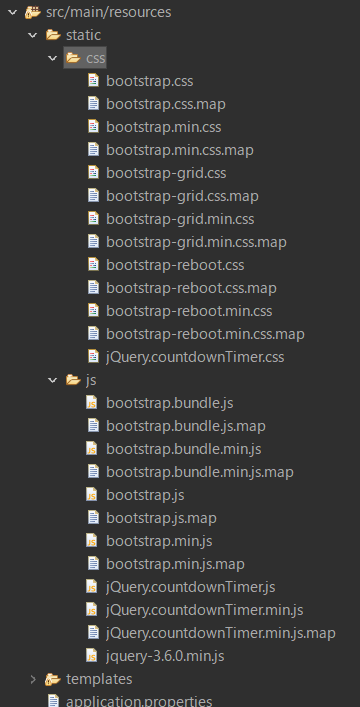The image size is (360, 707).
Task: Click the bootstrap.bundle.js.map file icon
Action: click(x=93, y=426)
